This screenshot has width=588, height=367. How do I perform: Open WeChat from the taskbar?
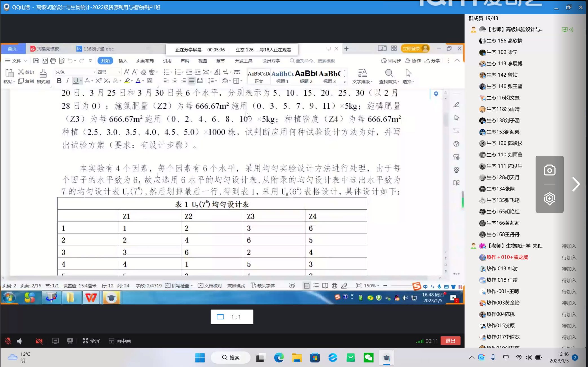click(x=368, y=357)
